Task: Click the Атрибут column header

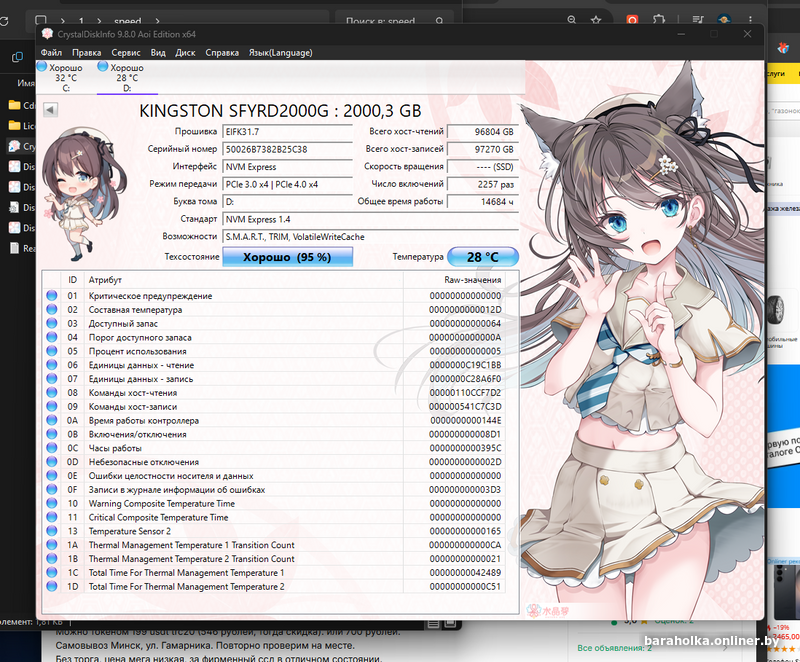Action: click(243, 279)
